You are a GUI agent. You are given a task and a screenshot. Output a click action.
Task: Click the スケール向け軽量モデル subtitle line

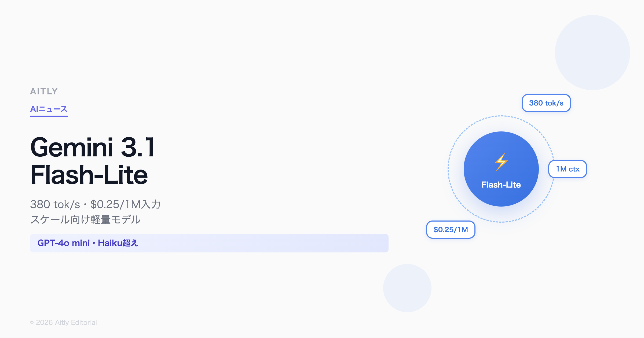pos(85,220)
